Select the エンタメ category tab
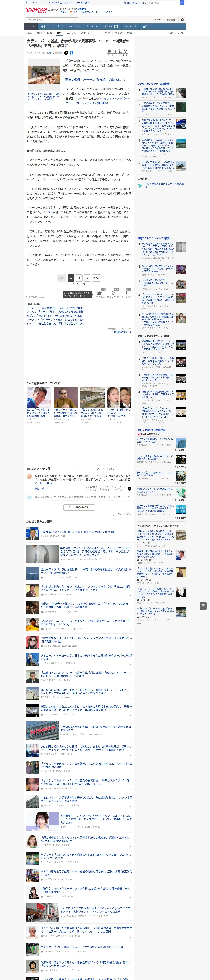The image size is (210, 980). pyautogui.click(x=71, y=33)
